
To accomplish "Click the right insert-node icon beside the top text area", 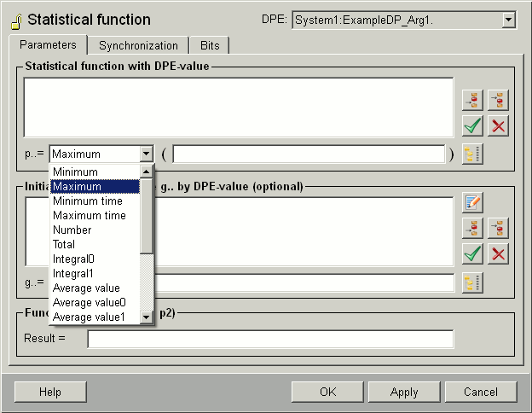I will (x=498, y=101).
